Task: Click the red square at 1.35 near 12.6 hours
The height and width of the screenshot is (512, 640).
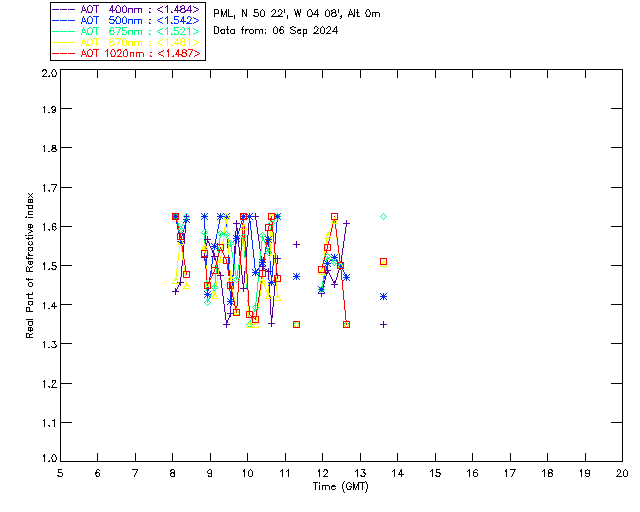Action: click(347, 325)
